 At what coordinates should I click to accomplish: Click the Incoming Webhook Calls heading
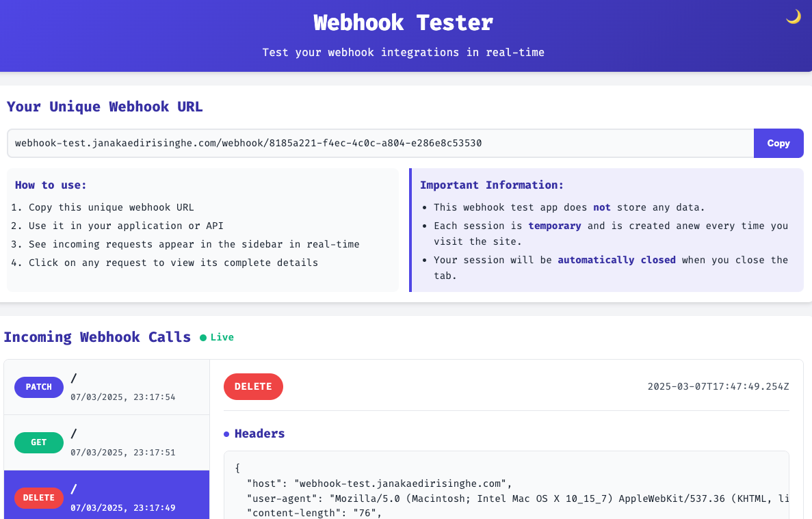[97, 337]
